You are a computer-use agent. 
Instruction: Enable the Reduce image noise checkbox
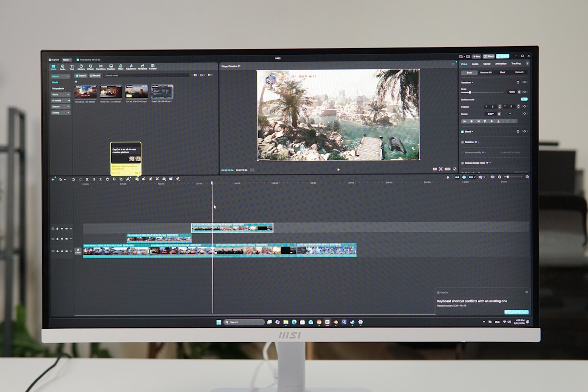pyautogui.click(x=462, y=163)
